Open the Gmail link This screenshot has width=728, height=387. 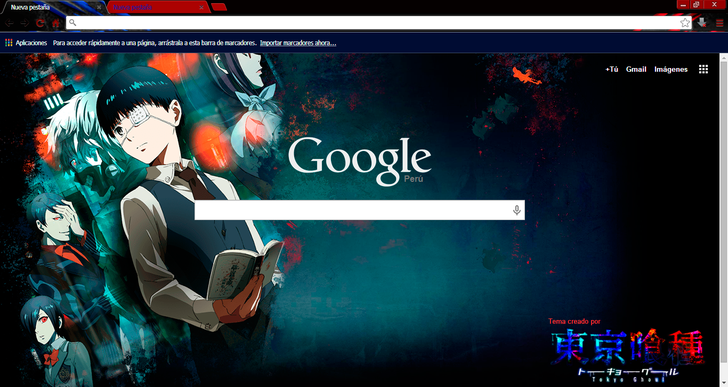pos(636,69)
